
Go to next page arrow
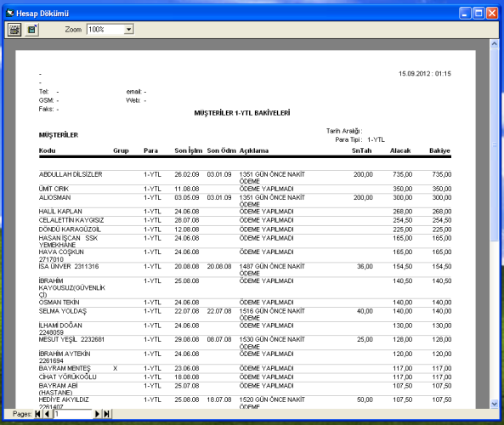97,414
